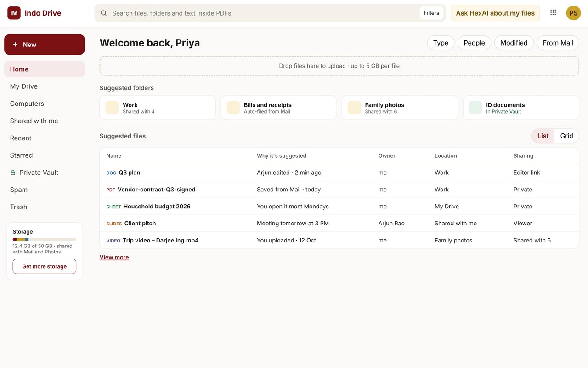This screenshot has width=588, height=368.
Task: Open Recent in sidebar
Action: pos(45,138)
